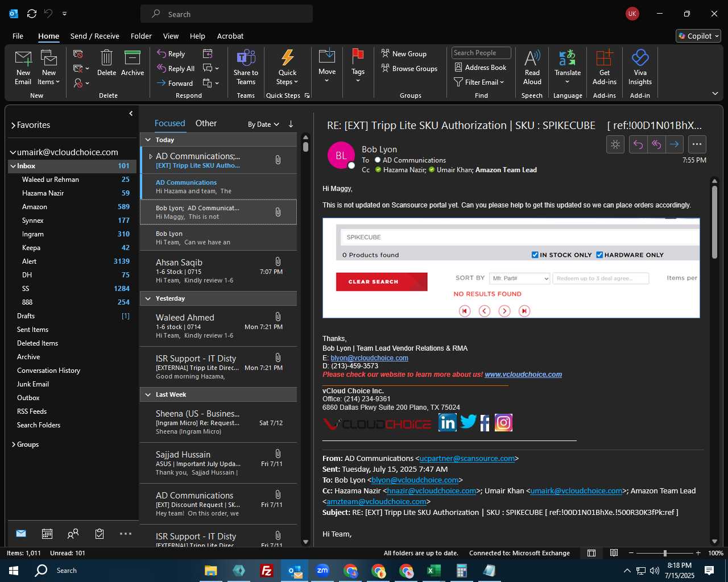Viewport: 728px width, 582px height.
Task: Click the top Search box
Action: pyautogui.click(x=226, y=14)
